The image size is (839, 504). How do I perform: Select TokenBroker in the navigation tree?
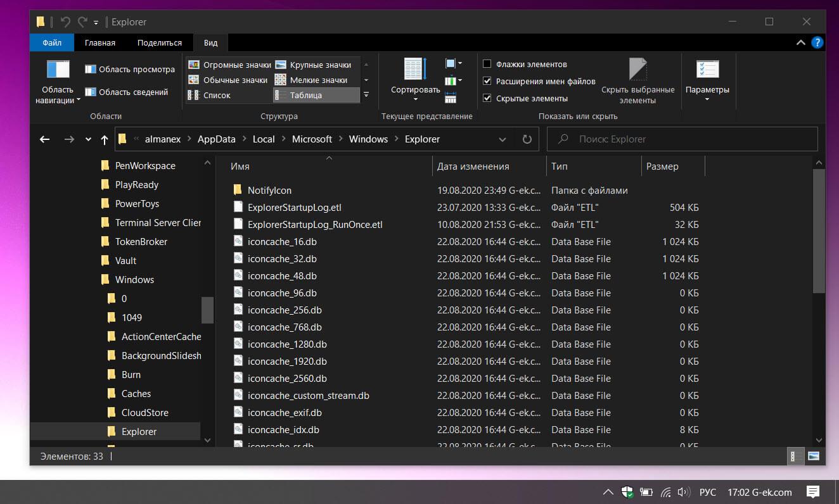tap(141, 241)
